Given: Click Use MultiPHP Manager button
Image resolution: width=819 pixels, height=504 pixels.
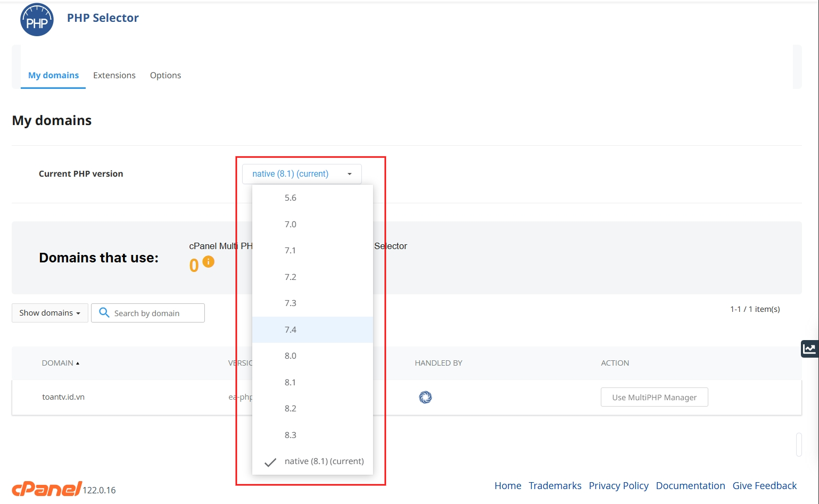Looking at the screenshot, I should pos(654,397).
